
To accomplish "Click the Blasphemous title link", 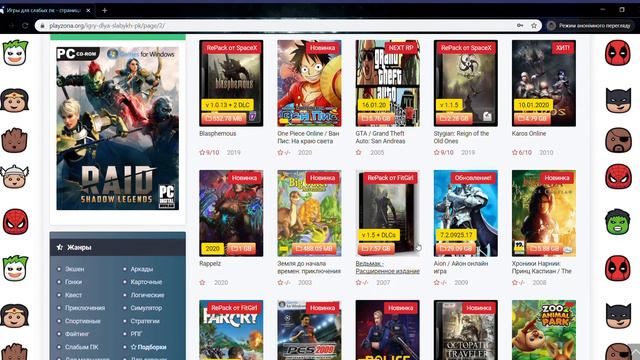I will (218, 133).
